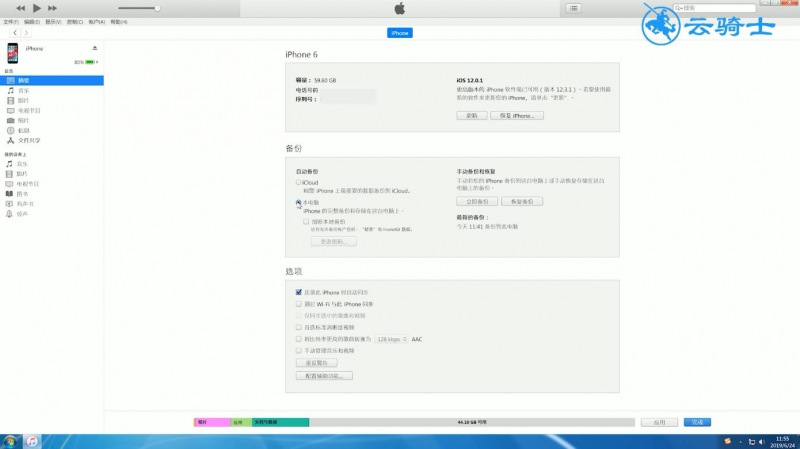Click the 应用 apply button
This screenshot has height=449, width=800.
pyautogui.click(x=659, y=422)
